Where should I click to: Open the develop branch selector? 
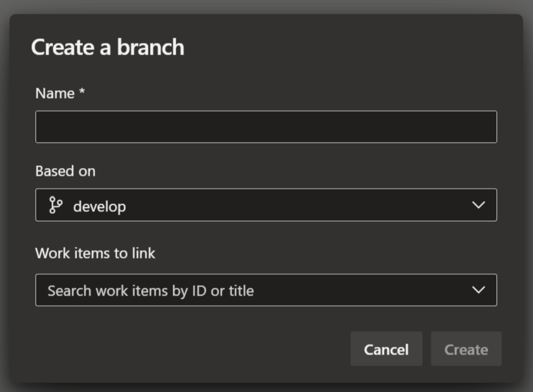coord(265,205)
